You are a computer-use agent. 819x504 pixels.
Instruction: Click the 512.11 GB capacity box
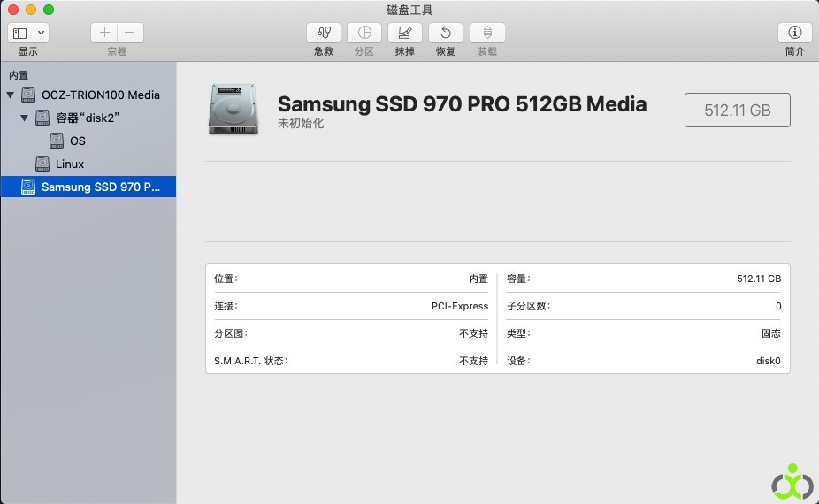(x=737, y=111)
